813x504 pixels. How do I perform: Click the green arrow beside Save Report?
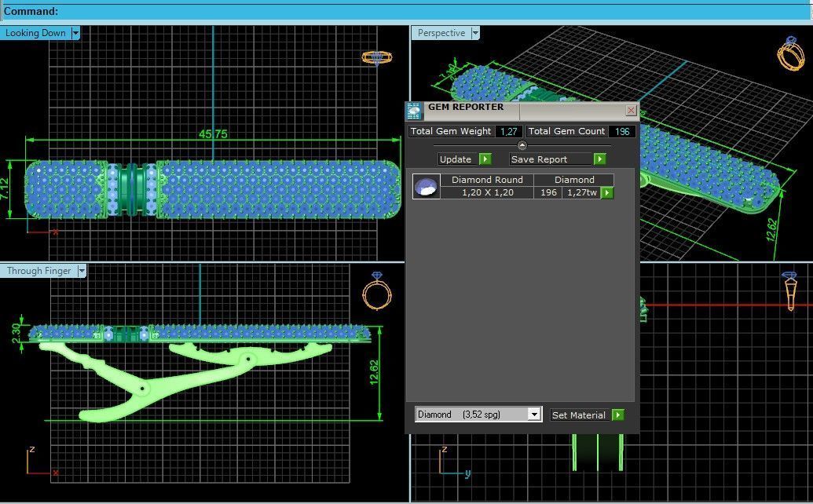click(x=600, y=159)
